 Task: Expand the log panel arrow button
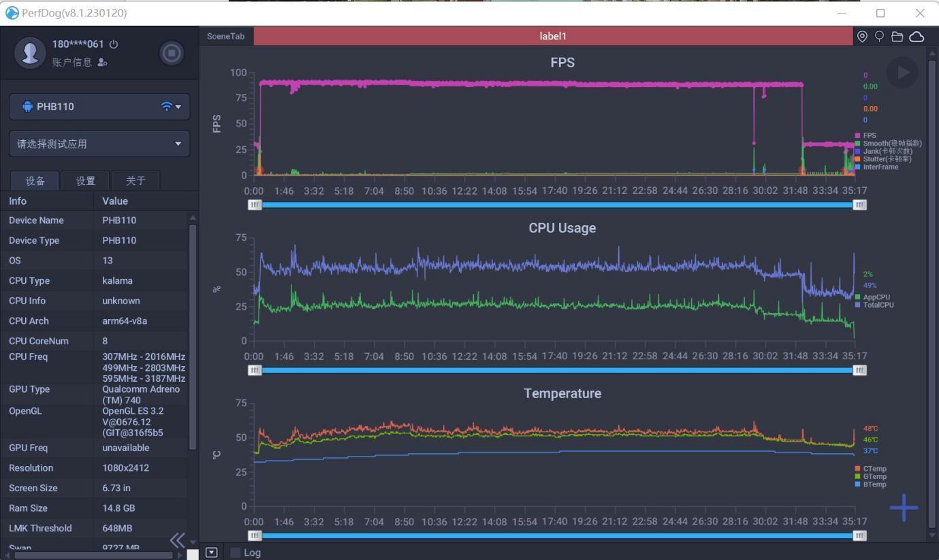click(x=212, y=553)
